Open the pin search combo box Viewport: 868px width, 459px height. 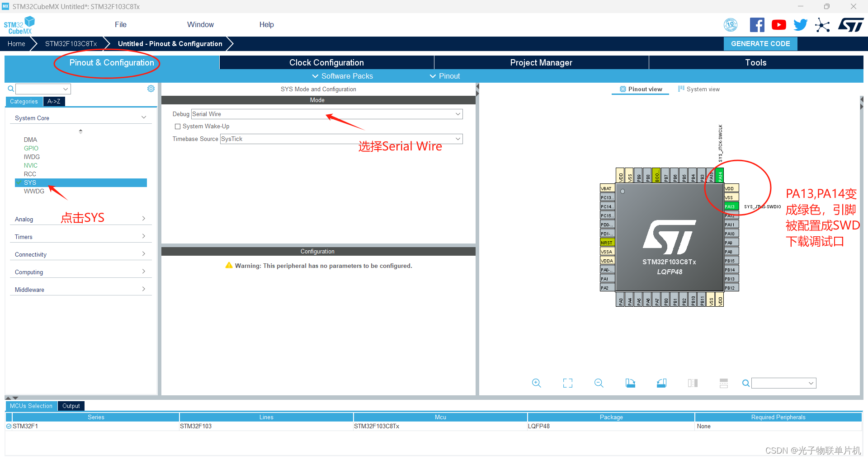[x=783, y=383]
